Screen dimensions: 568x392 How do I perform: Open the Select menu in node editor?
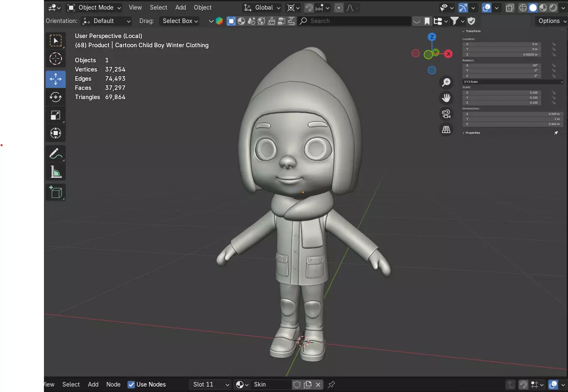71,384
